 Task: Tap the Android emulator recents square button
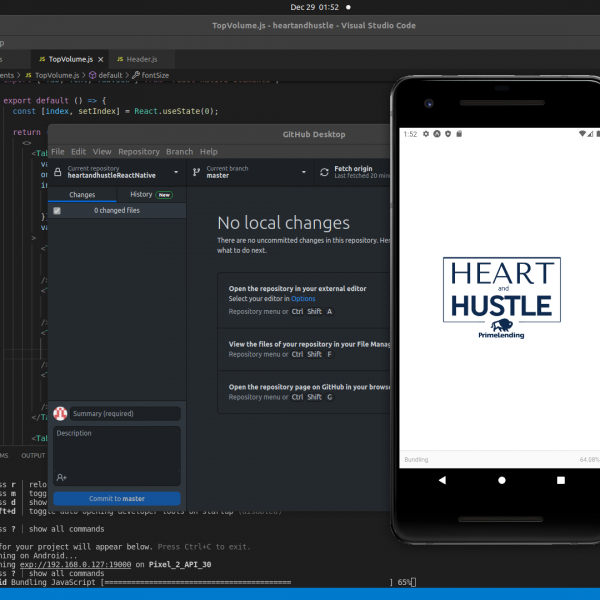(x=561, y=480)
